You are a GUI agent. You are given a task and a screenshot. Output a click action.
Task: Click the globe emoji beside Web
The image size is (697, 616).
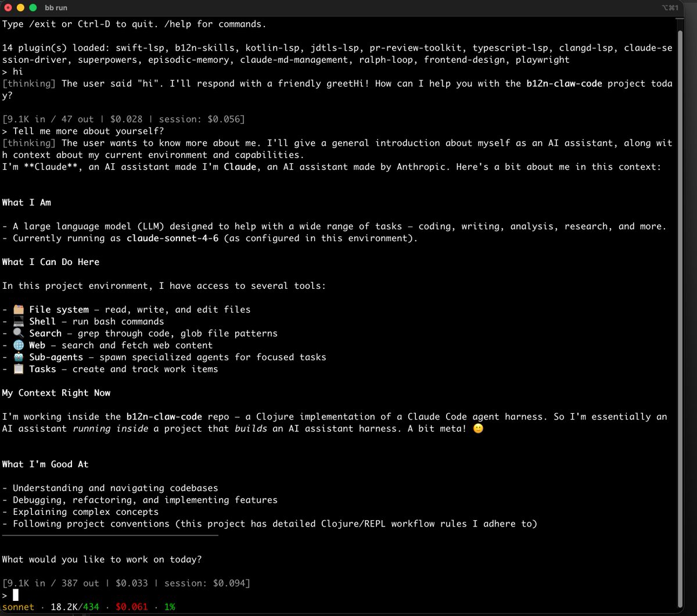point(19,345)
